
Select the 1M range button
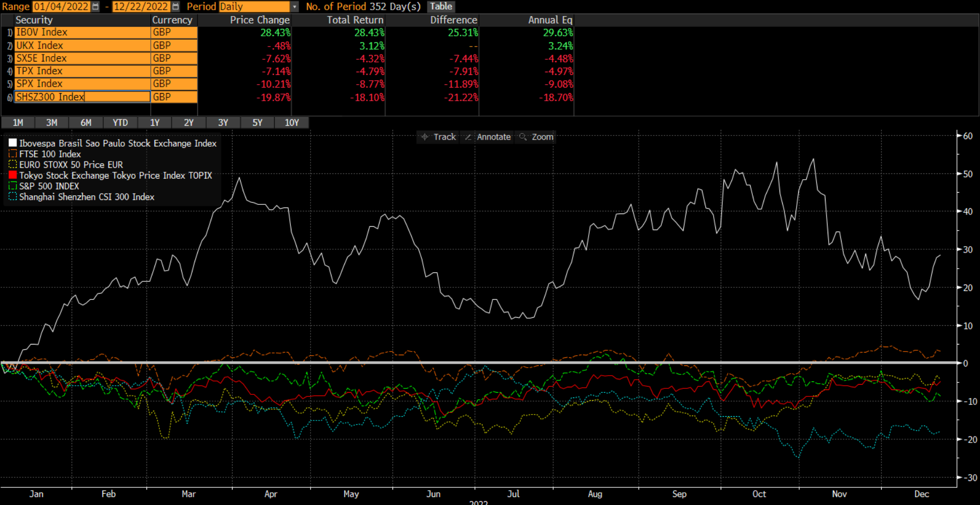coord(18,123)
